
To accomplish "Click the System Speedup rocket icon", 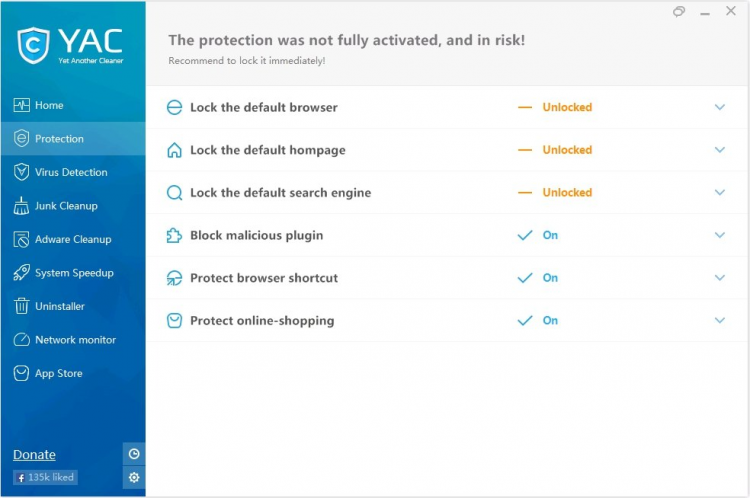I will pos(21,273).
